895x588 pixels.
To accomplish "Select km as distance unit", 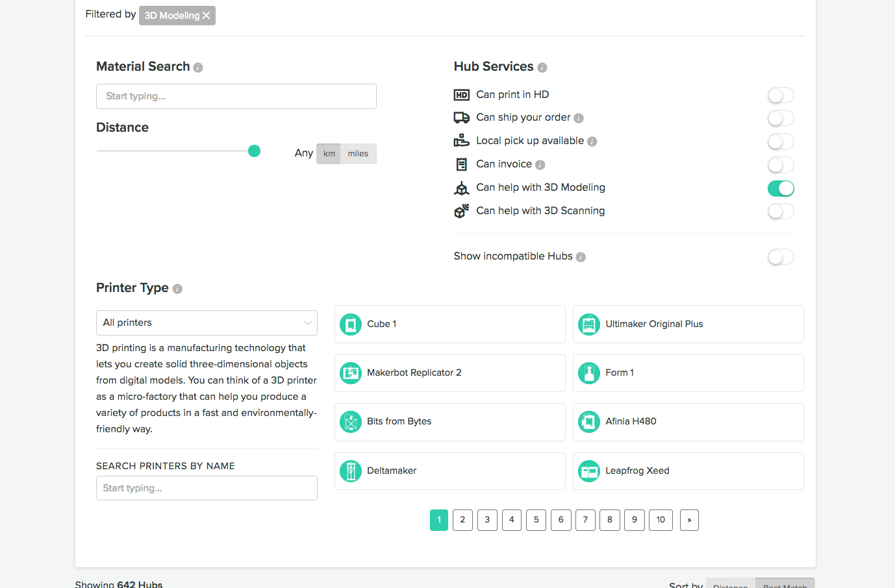I will 329,154.
